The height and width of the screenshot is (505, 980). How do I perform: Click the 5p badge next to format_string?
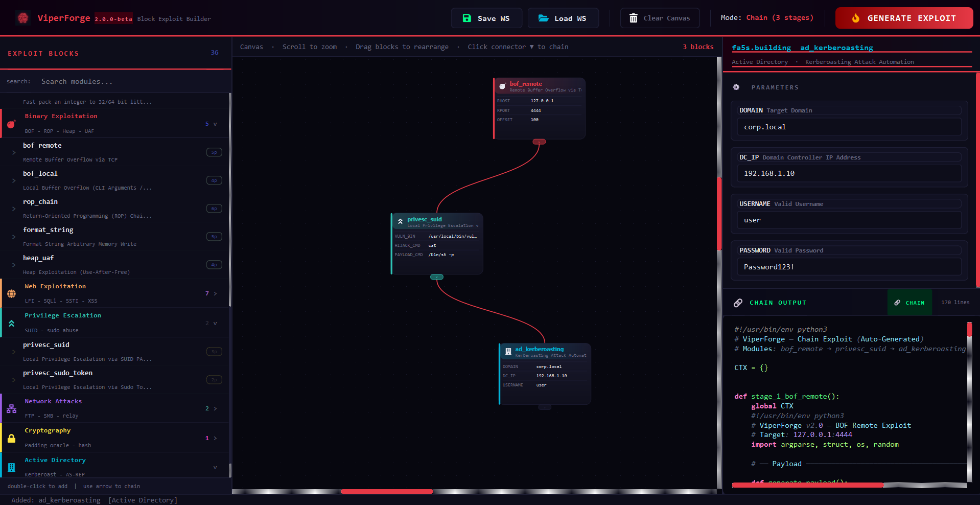pyautogui.click(x=214, y=237)
